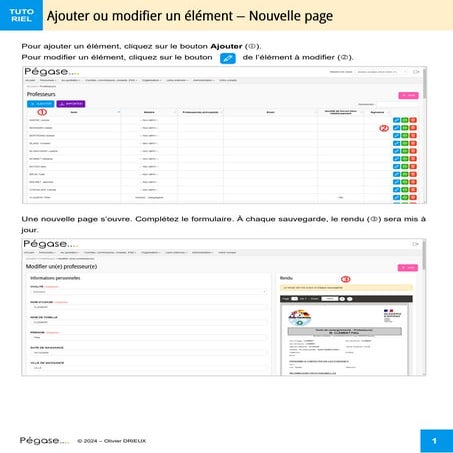Click the Pégase logo on the Modifier professeur page

pyautogui.click(x=51, y=244)
